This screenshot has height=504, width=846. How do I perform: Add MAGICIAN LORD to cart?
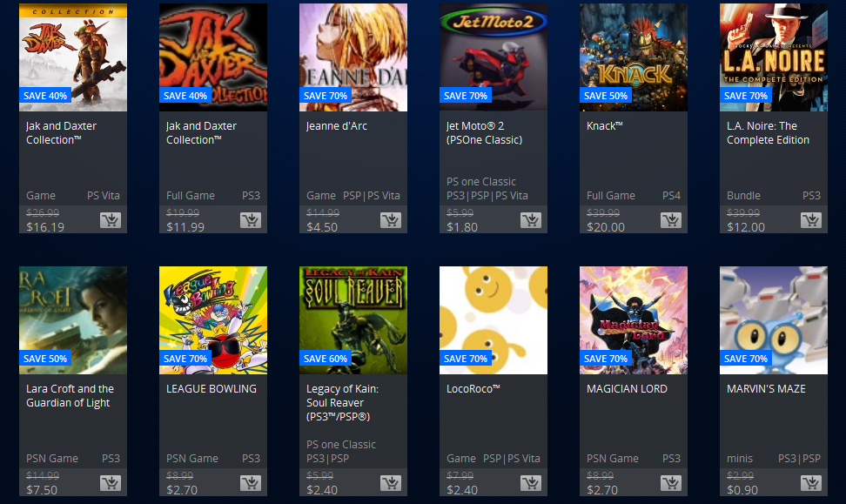click(671, 483)
